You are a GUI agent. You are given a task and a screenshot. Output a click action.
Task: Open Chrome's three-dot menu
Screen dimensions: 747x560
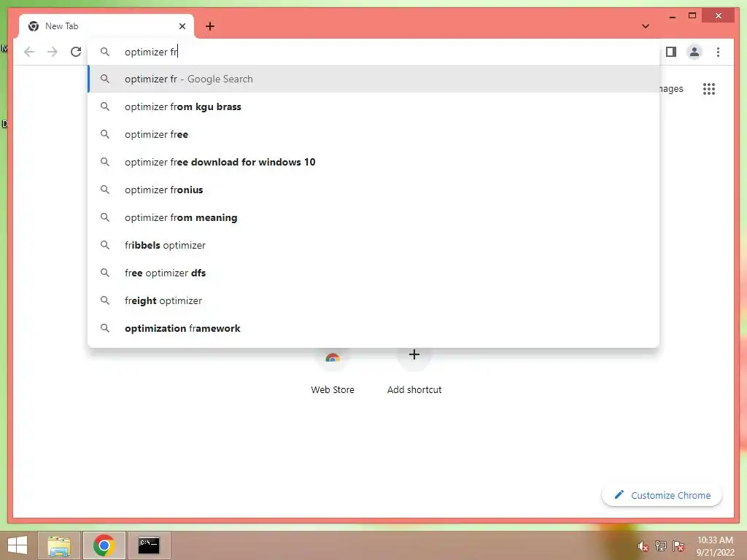coord(718,52)
